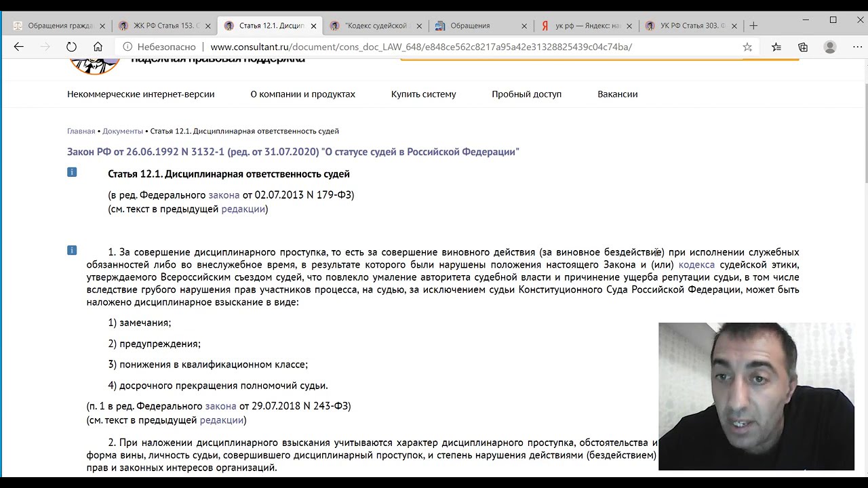The image size is (868, 488).
Task: Go back to the previous page
Action: point(19,47)
